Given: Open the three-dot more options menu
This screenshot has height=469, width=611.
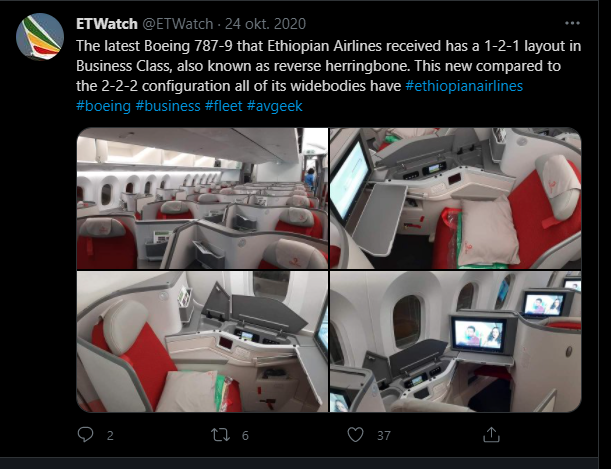Looking at the screenshot, I should point(572,23).
